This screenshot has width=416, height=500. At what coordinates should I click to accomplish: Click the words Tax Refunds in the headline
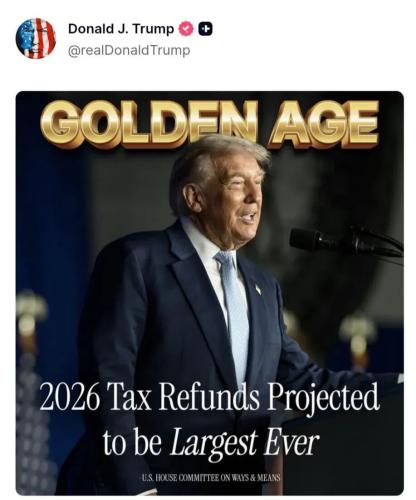(x=182, y=397)
